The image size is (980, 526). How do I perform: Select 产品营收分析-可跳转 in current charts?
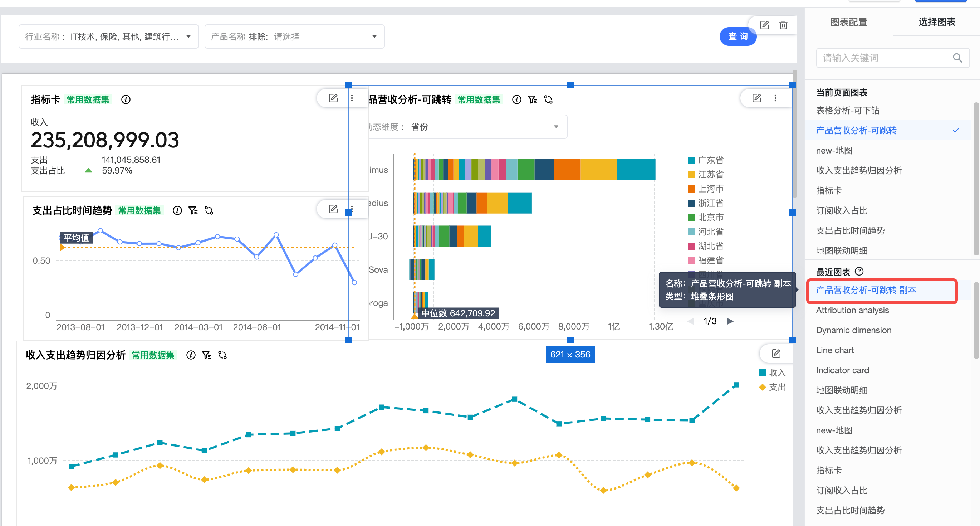tap(888, 131)
